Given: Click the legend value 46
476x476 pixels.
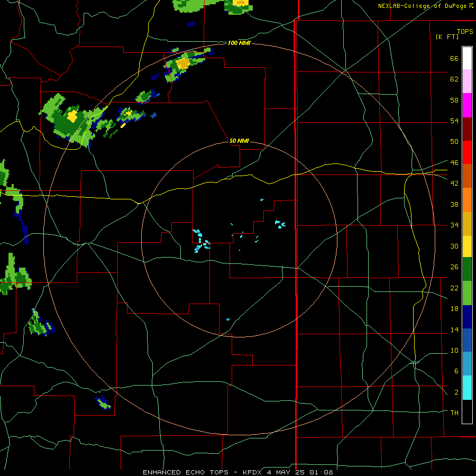Looking at the screenshot, I should pos(454,162).
